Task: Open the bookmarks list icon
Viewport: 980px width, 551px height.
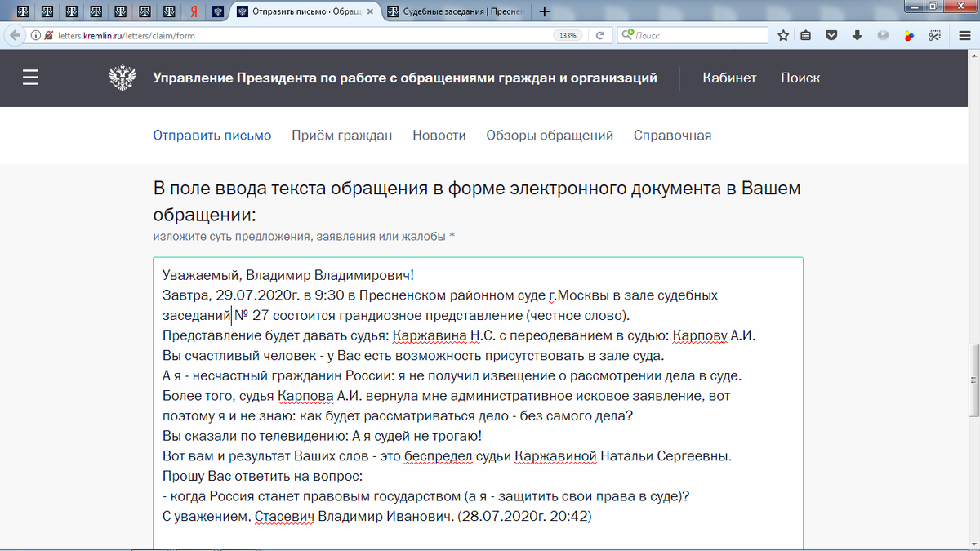Action: pyautogui.click(x=806, y=35)
